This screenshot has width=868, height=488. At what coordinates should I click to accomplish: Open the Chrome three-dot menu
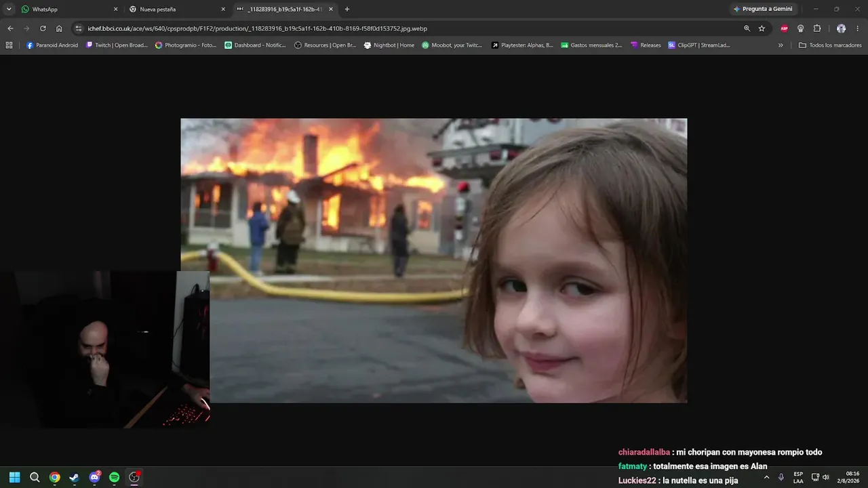click(858, 28)
